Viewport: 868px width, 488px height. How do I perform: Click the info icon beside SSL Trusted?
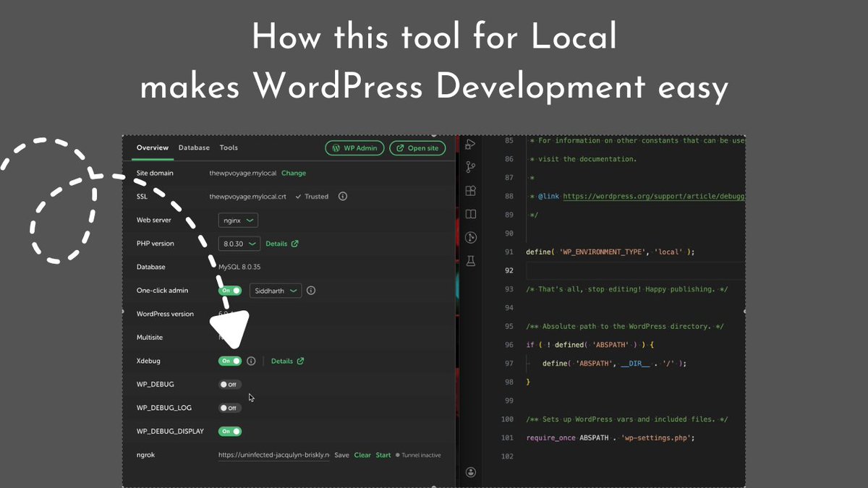343,196
